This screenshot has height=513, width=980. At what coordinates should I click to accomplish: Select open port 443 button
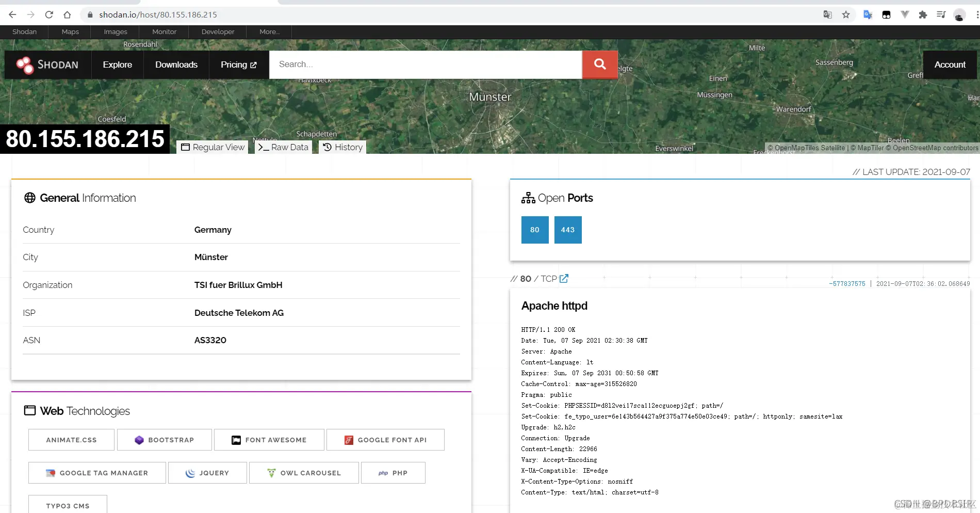(x=568, y=230)
